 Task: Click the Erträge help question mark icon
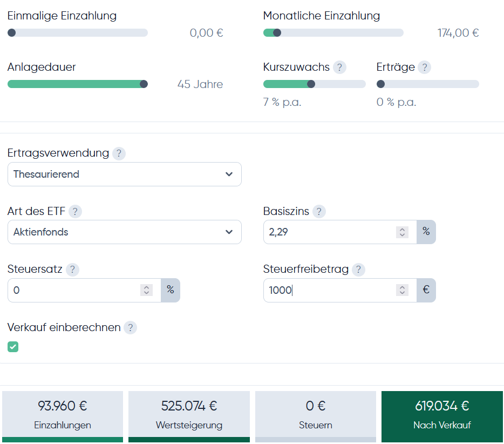tap(425, 68)
